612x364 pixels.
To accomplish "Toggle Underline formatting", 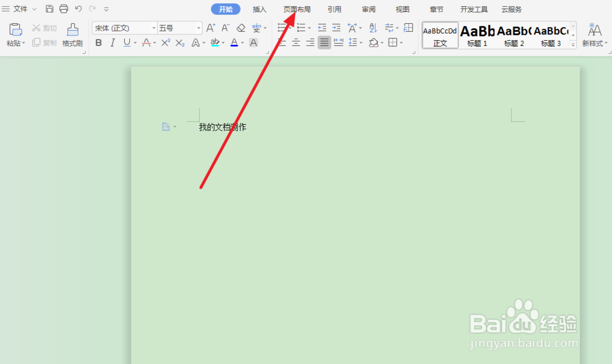I will pos(127,43).
